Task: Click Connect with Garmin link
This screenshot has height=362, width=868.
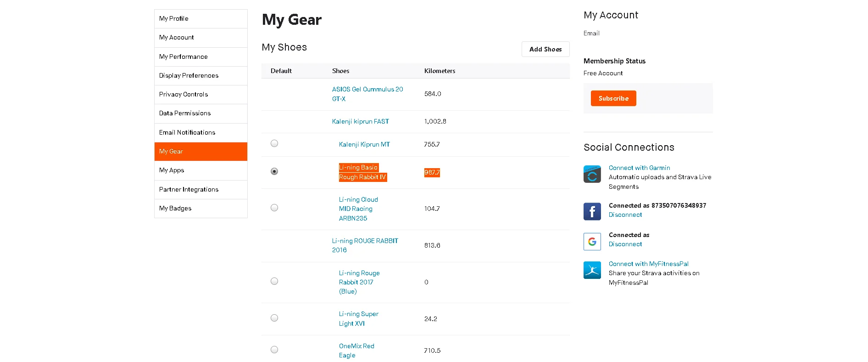Action: (639, 168)
